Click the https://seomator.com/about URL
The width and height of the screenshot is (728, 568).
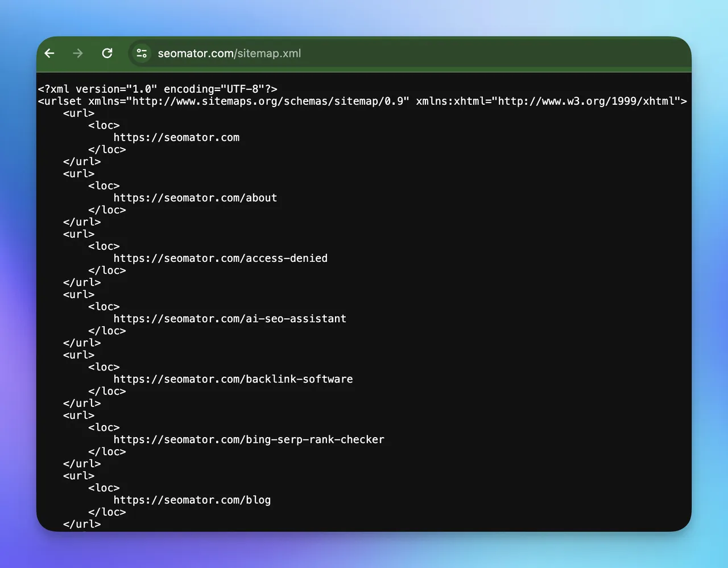pos(195,197)
